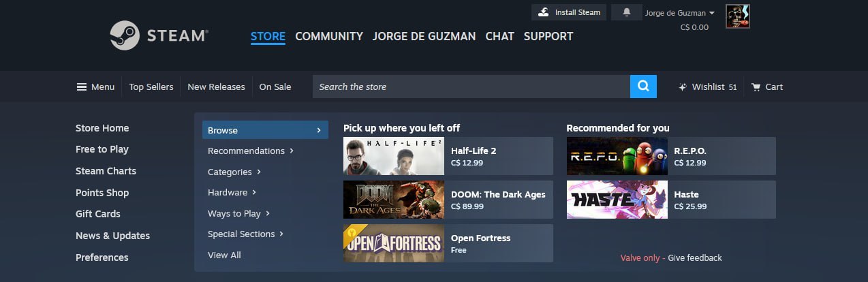
Task: Click the Install Steam download button
Action: (x=569, y=12)
